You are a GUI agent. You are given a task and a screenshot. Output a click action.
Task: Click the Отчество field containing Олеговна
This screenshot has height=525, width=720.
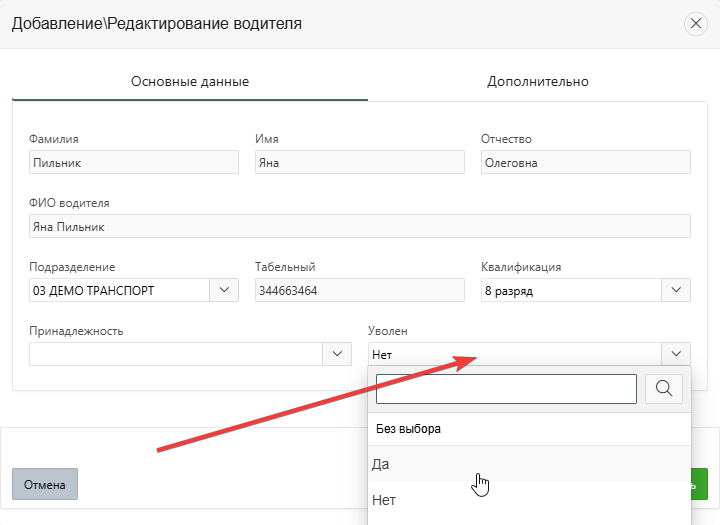[x=585, y=163]
